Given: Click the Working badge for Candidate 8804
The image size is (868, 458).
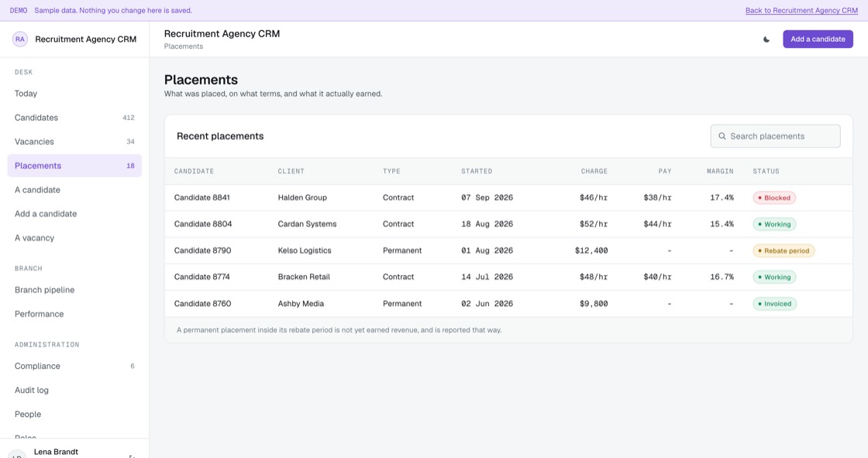Looking at the screenshot, I should click(774, 224).
